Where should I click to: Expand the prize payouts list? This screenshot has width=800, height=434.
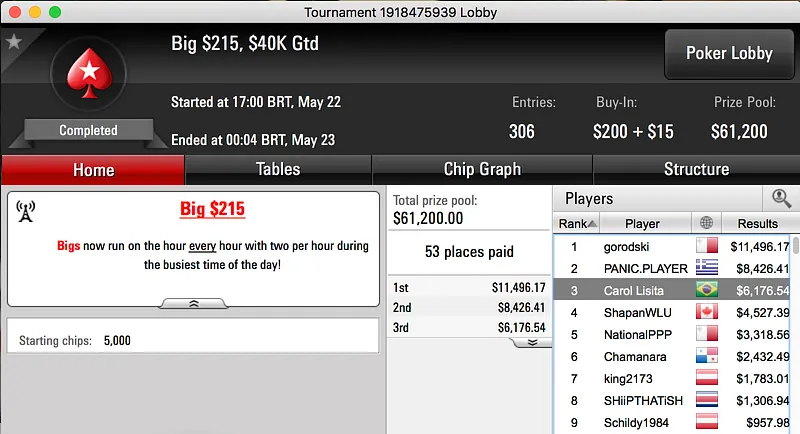(x=533, y=342)
